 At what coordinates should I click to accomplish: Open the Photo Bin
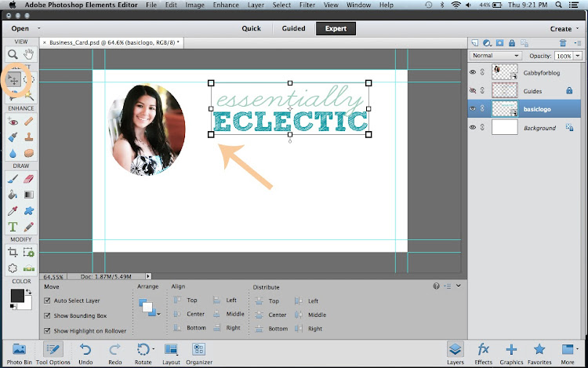pyautogui.click(x=19, y=352)
